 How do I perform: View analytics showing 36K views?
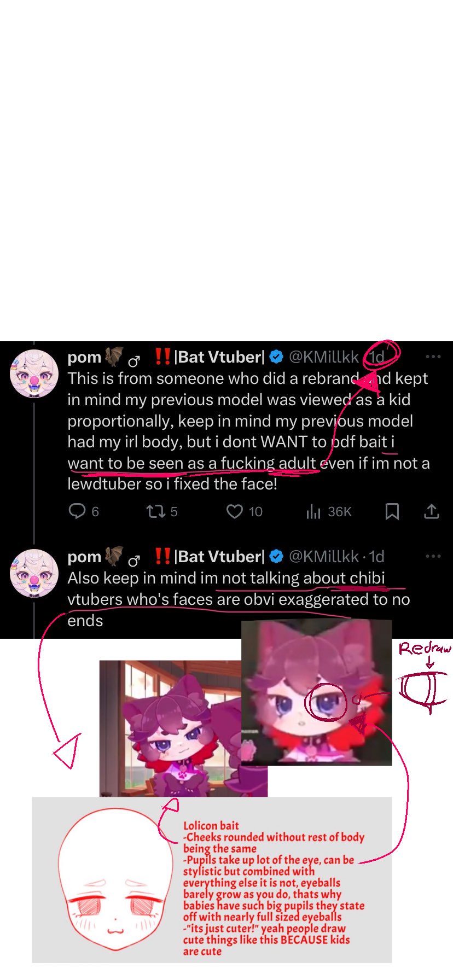pyautogui.click(x=329, y=511)
